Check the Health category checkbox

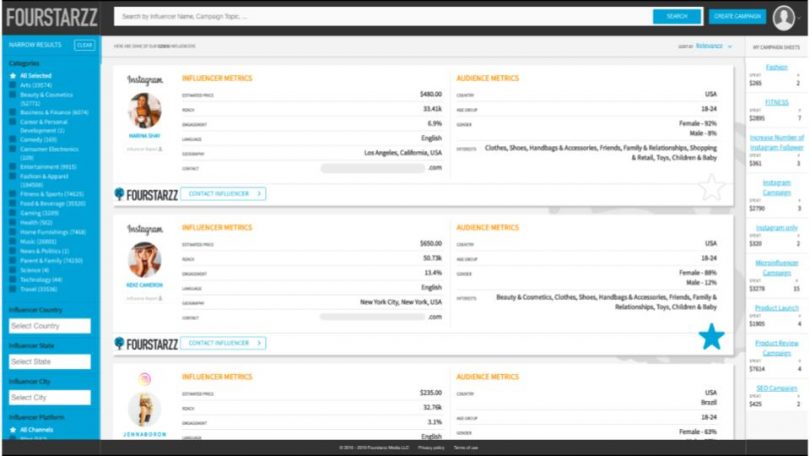(x=13, y=223)
